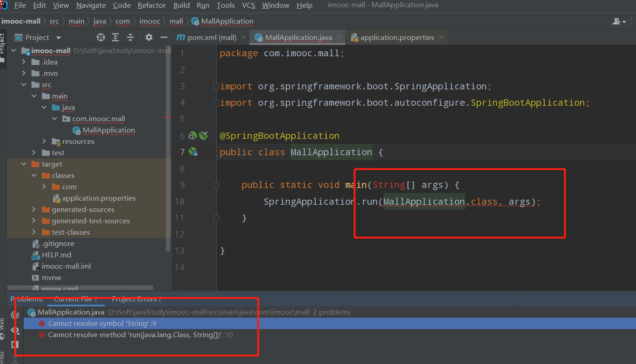Screen dimensions: 636x364
Task: Collapse the target folder
Action: (x=24, y=164)
